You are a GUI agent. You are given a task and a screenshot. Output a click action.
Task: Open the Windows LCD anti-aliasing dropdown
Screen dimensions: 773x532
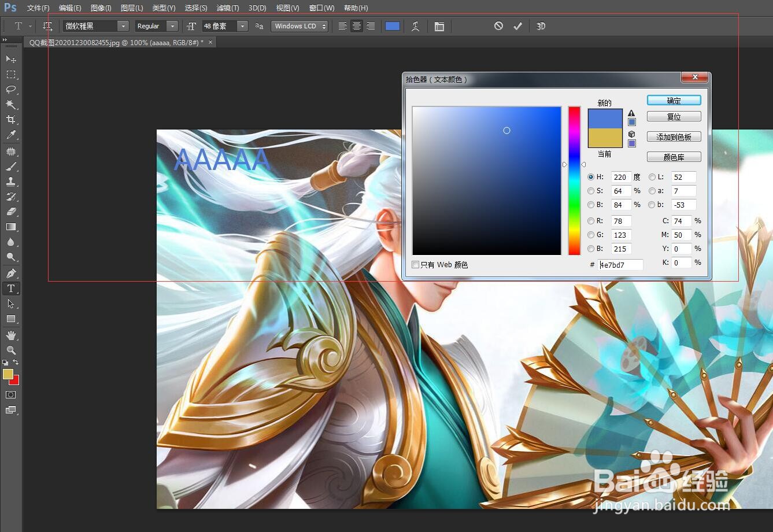299,26
